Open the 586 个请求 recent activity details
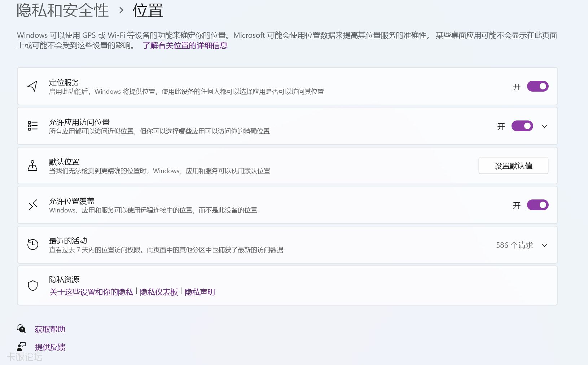This screenshot has width=588, height=365. pyautogui.click(x=514, y=245)
